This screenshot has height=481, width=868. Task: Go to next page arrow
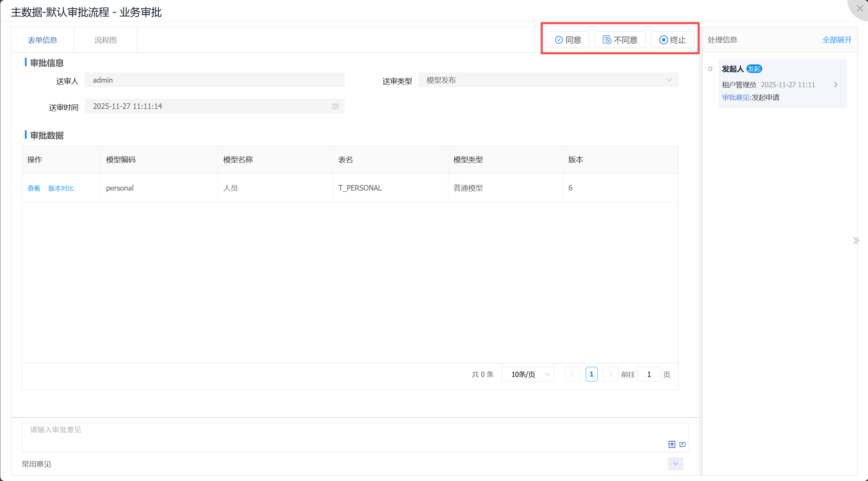tap(610, 375)
